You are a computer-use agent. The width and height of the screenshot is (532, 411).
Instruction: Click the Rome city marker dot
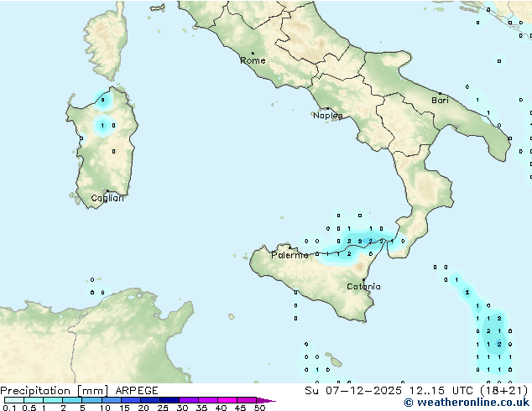click(253, 53)
